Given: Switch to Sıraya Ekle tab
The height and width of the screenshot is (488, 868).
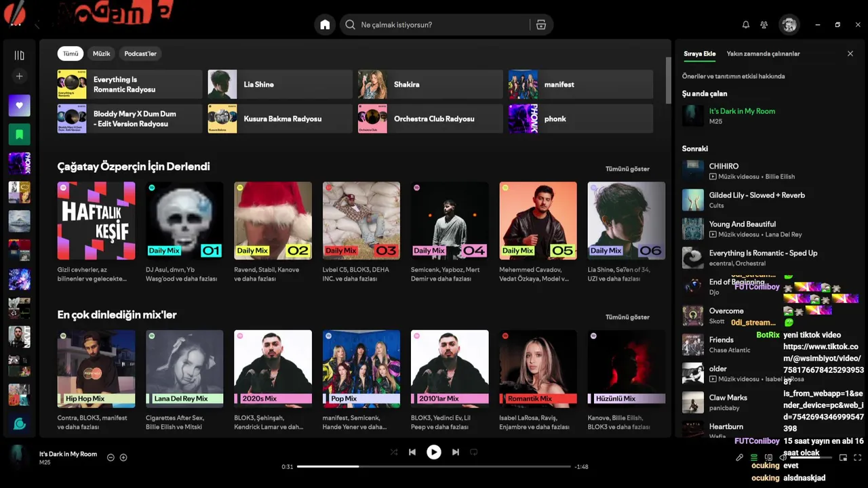Looking at the screenshot, I should tap(699, 54).
